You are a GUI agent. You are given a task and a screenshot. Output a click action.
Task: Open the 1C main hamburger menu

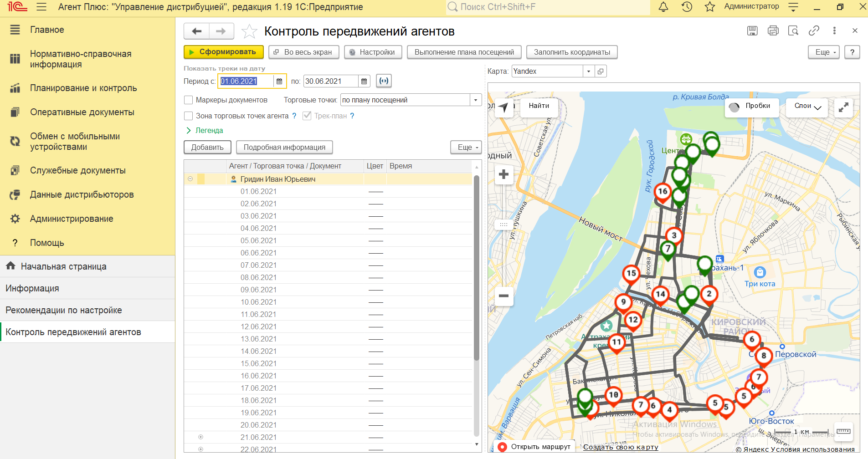click(41, 7)
